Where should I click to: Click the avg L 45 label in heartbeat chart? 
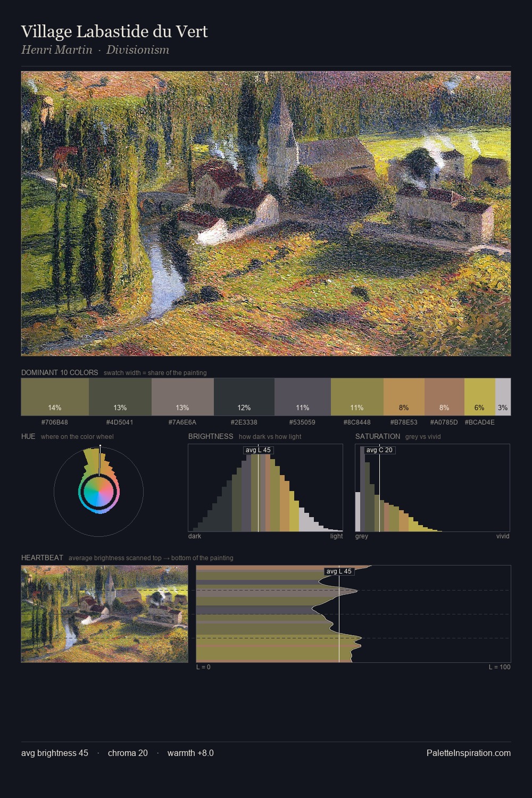click(339, 571)
